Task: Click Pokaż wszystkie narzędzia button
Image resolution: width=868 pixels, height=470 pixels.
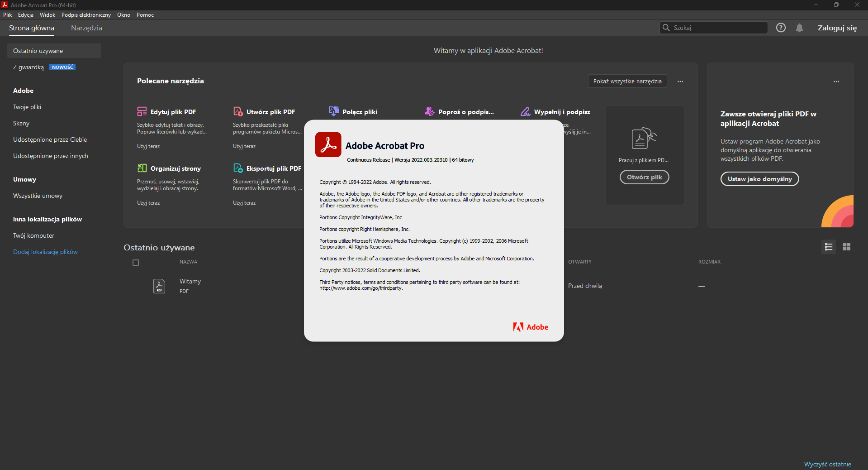Action: (x=627, y=82)
